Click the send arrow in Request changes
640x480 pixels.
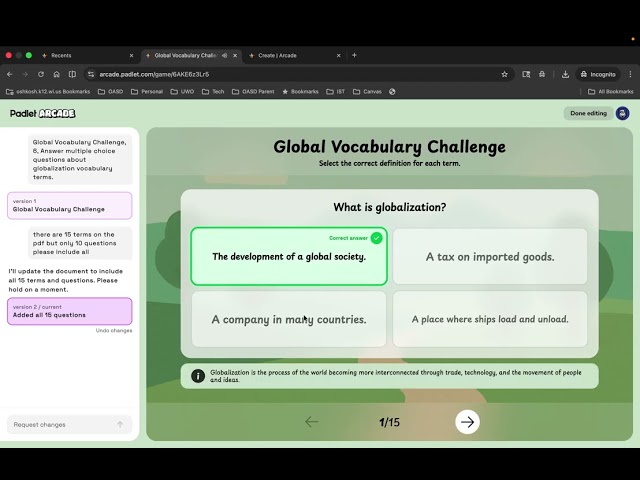point(120,424)
